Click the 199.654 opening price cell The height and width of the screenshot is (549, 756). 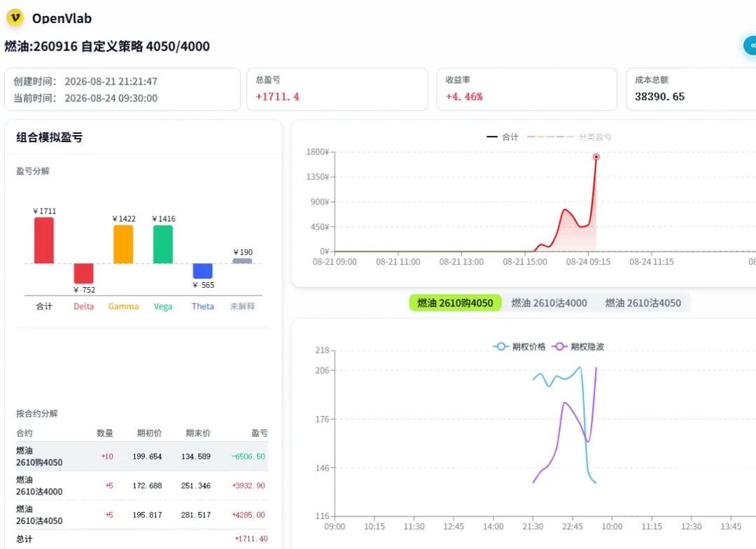[147, 457]
